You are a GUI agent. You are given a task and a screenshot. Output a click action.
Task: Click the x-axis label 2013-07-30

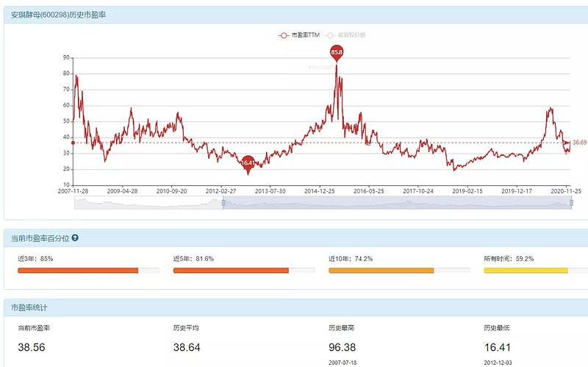[x=270, y=191]
